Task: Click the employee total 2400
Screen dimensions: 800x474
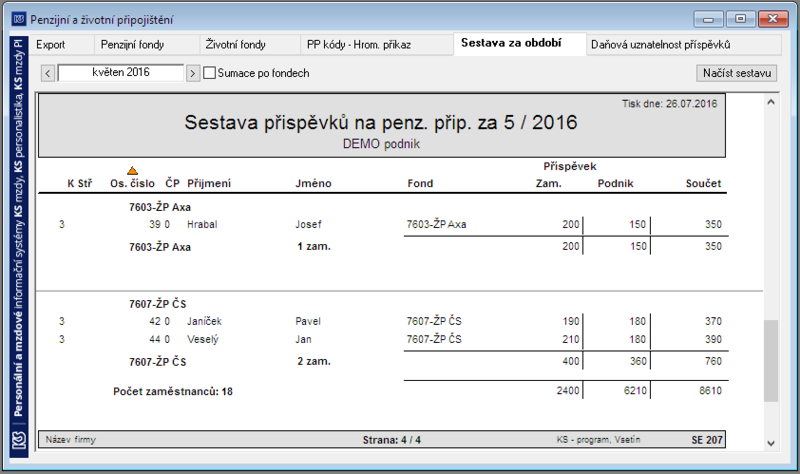Action: pyautogui.click(x=568, y=391)
